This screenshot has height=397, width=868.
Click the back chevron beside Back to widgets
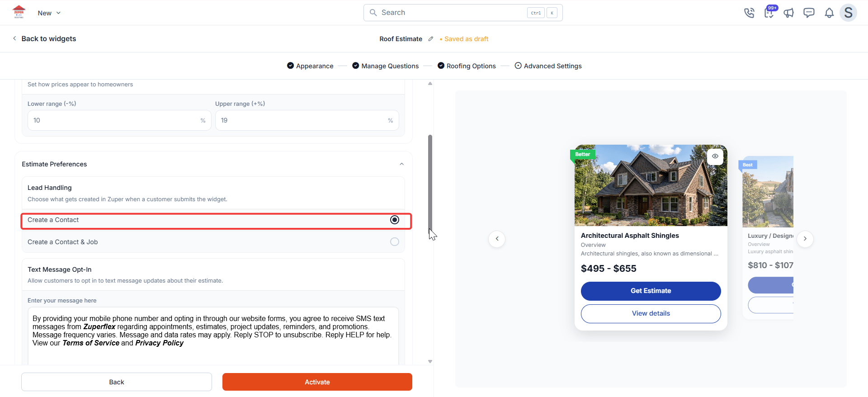point(14,38)
